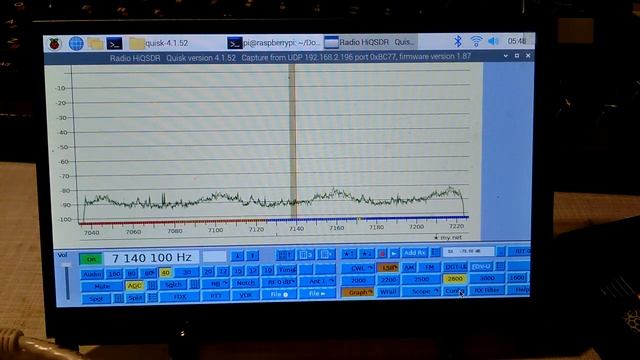The image size is (640, 360).
Task: Toggle the Split button
Action: [x=135, y=298]
